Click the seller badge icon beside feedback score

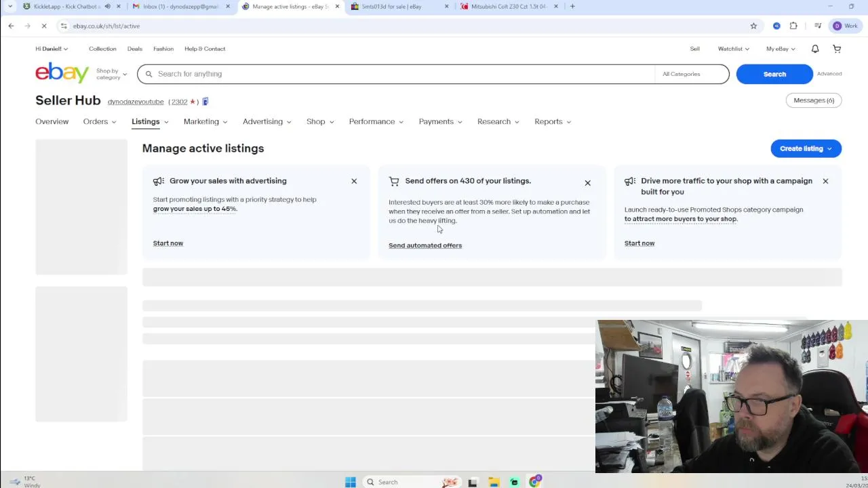point(205,102)
